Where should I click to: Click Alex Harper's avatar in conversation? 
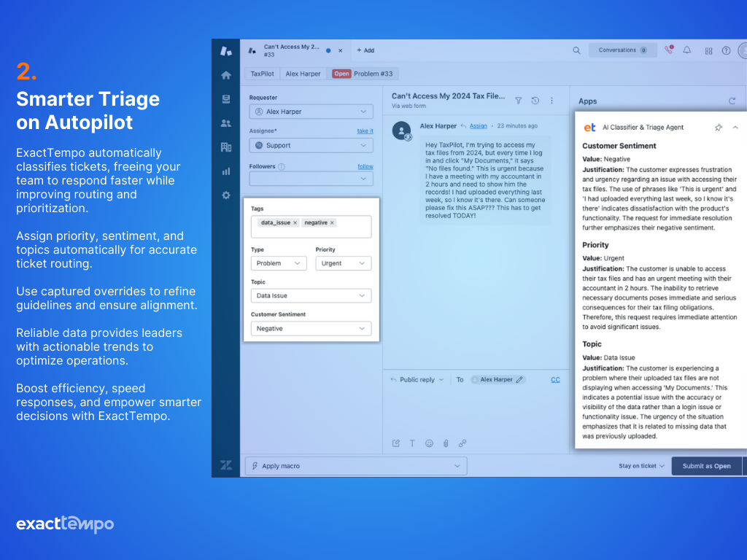[402, 131]
